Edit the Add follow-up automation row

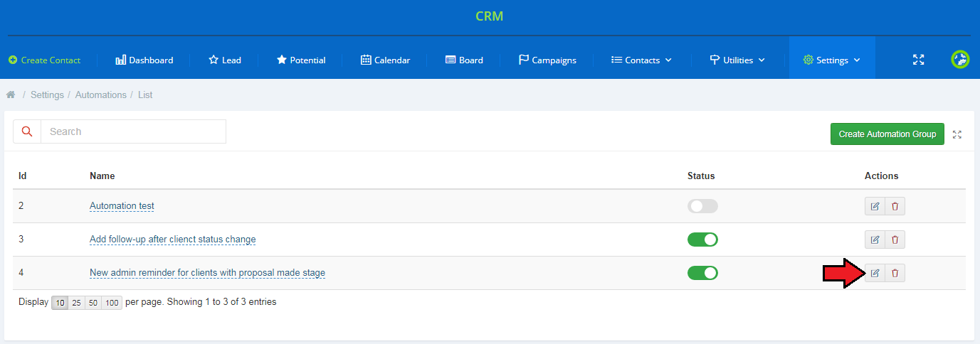[875, 240]
